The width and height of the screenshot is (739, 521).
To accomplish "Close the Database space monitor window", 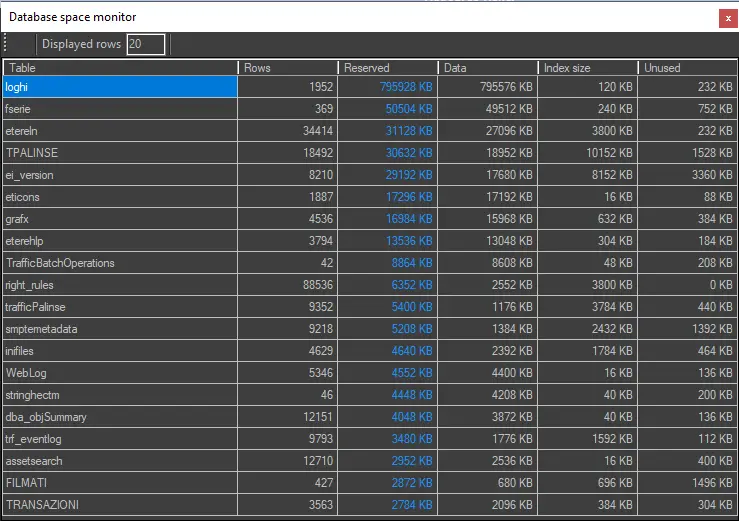I will click(726, 18).
